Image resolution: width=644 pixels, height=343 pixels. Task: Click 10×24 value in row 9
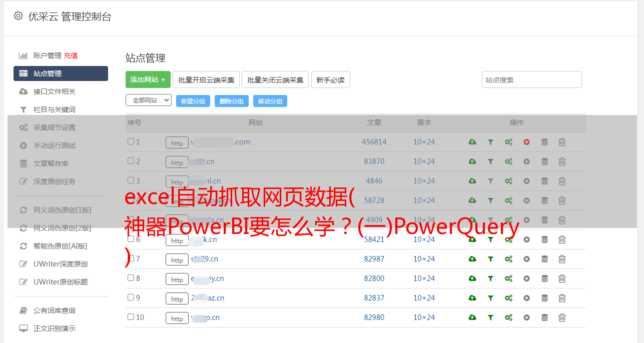[x=424, y=298]
